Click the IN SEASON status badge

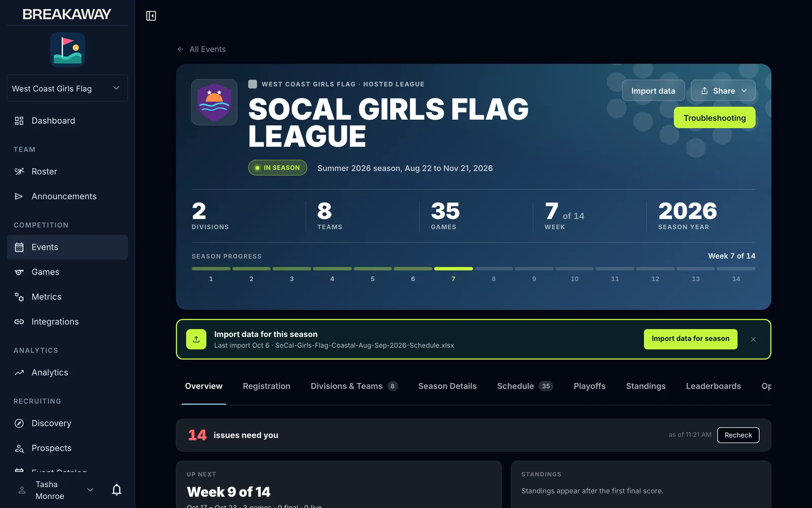[278, 168]
